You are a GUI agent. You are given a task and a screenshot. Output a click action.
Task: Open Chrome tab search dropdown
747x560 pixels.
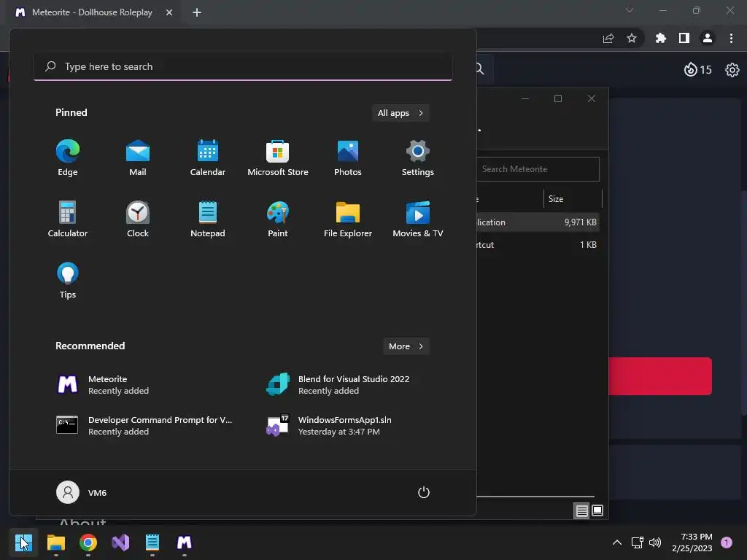click(x=630, y=10)
